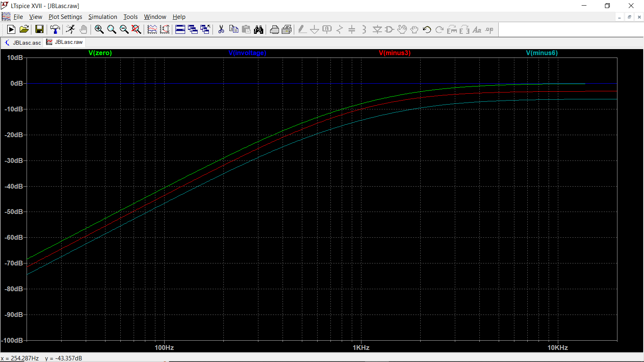The width and height of the screenshot is (644, 362).
Task: Click the 10KHz frequency axis label
Action: pos(557,348)
